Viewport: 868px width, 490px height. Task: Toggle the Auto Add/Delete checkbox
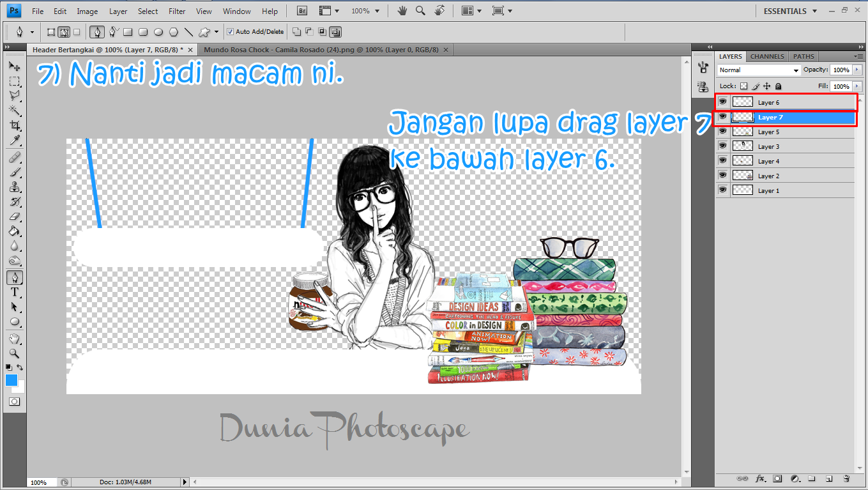tap(231, 31)
